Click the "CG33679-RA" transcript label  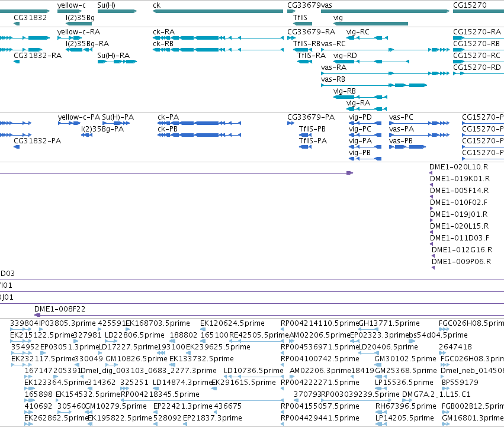tap(311, 32)
